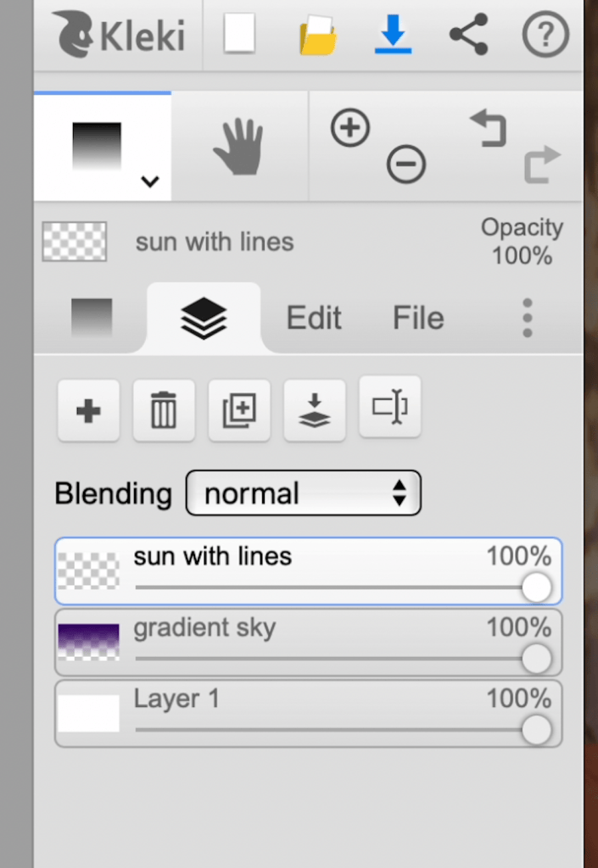The image size is (598, 868).
Task: Select the hand pan tool
Action: coord(239,147)
